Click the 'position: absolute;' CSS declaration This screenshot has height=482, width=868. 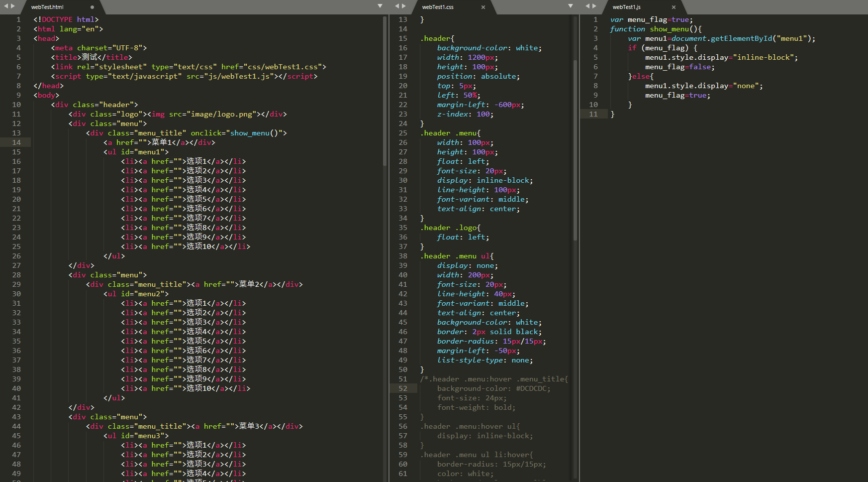pyautogui.click(x=479, y=76)
